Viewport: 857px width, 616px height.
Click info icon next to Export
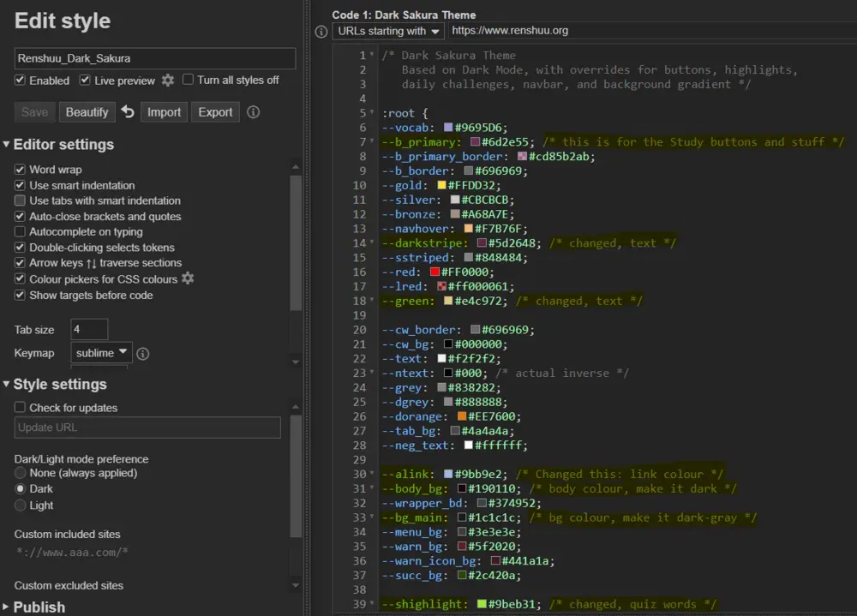253,112
